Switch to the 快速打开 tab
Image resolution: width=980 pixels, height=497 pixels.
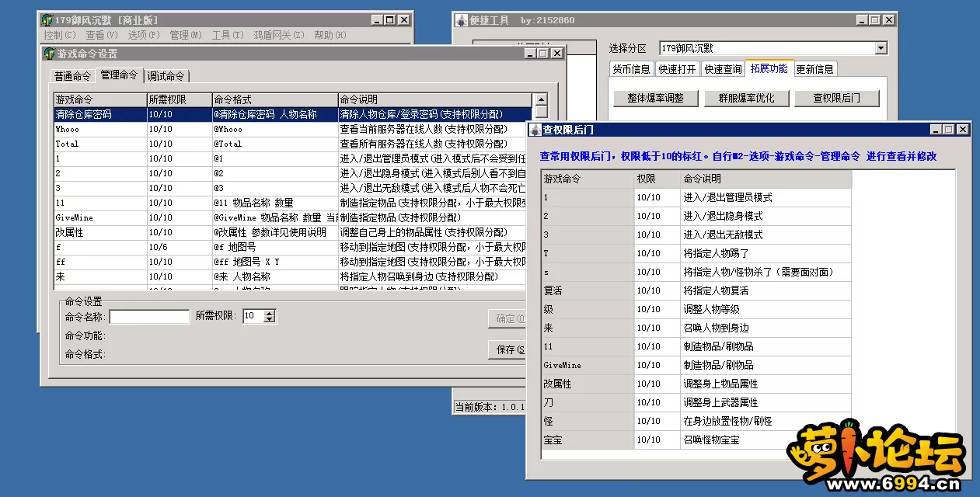coord(678,69)
